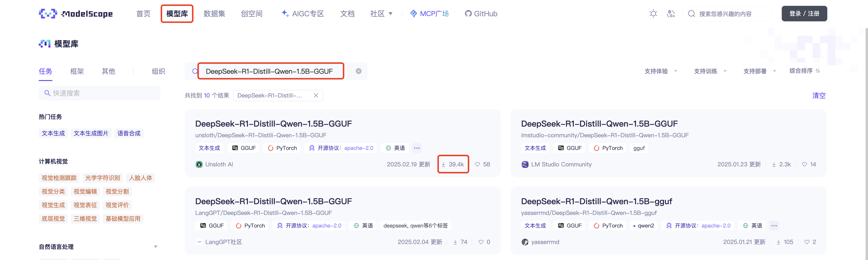The image size is (868, 260).
Task: Remove the DeepSeek-R1-Distill search filter chip
Action: coord(316,95)
